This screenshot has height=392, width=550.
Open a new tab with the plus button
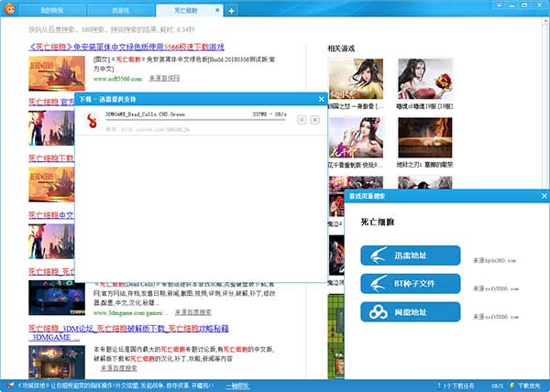point(232,11)
